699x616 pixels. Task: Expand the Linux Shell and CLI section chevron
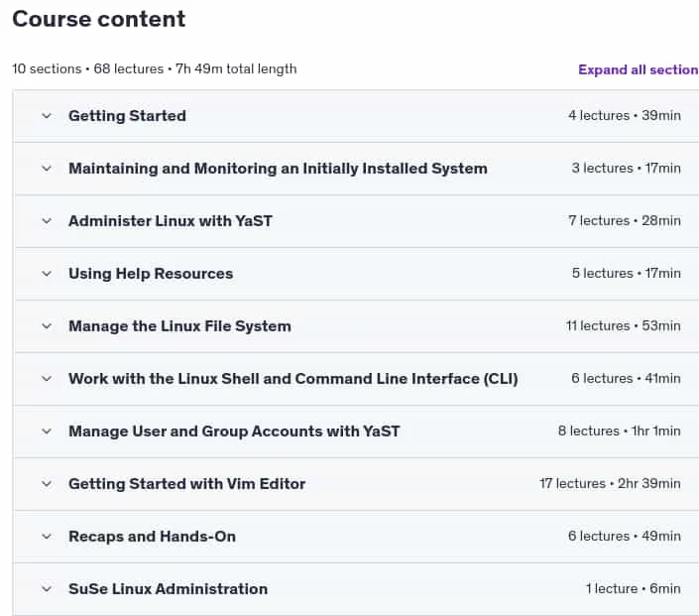tap(47, 379)
